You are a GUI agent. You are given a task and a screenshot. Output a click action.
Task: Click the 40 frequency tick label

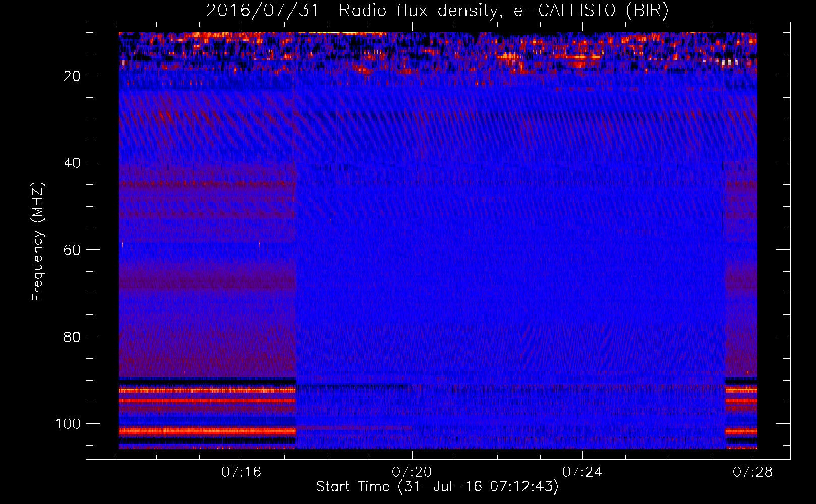73,163
